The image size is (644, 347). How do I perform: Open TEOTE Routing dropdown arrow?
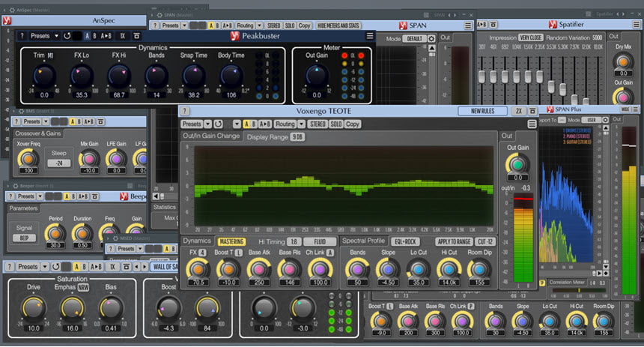tap(302, 124)
